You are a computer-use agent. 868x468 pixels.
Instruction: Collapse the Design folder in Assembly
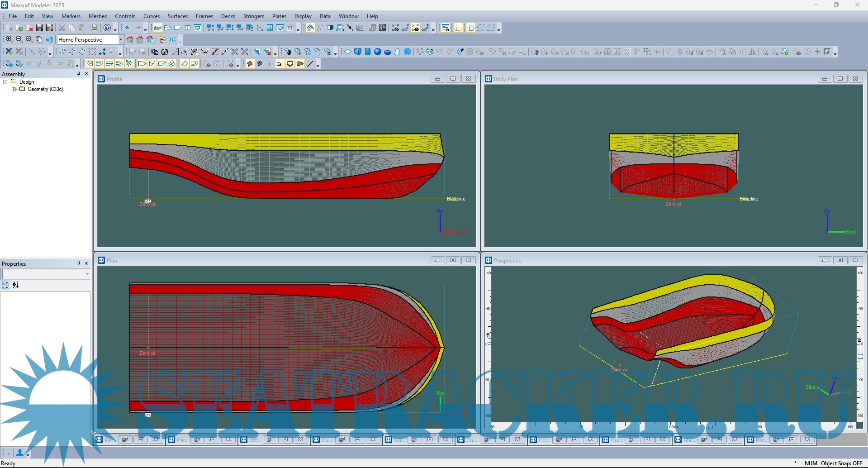point(5,82)
